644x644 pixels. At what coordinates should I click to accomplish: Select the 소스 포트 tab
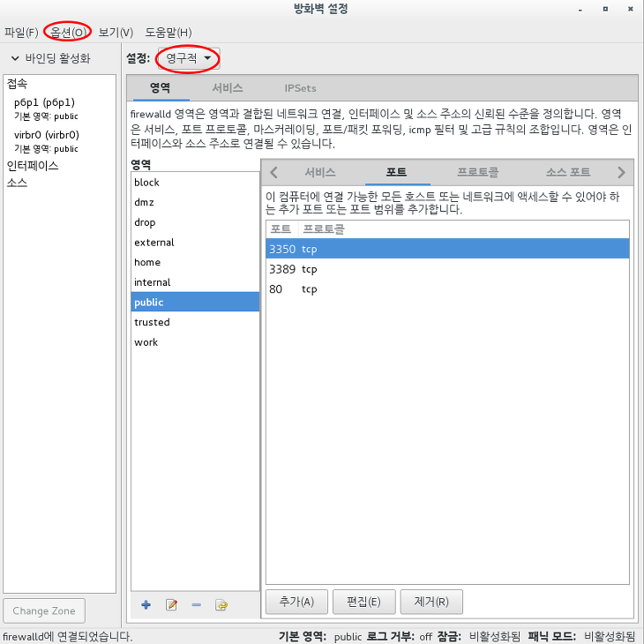(x=568, y=172)
